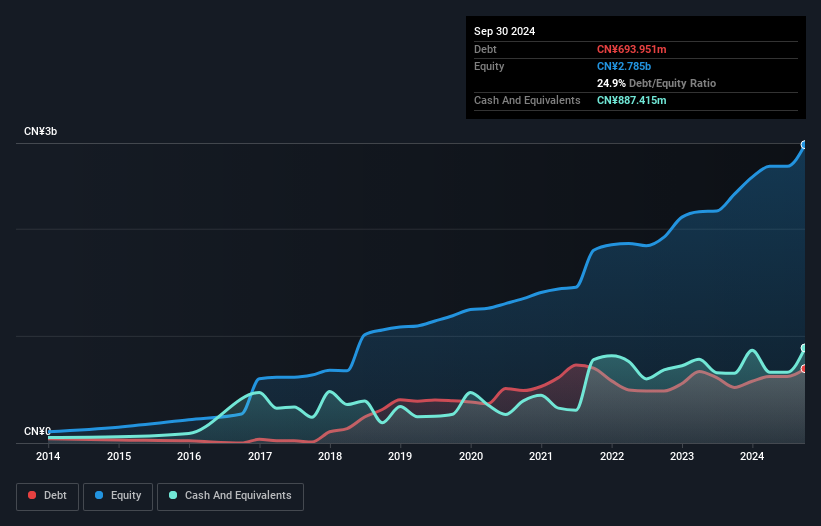Click the CN¥0 y-axis label
Image resolution: width=821 pixels, height=526 pixels.
click(37, 431)
